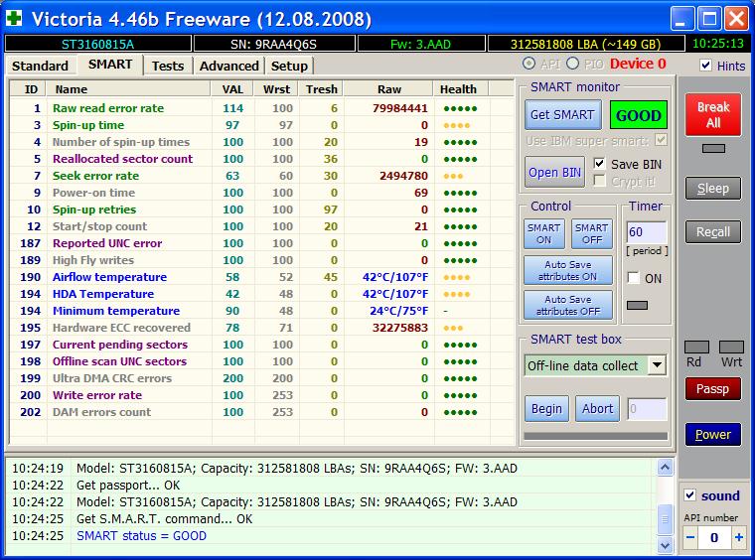Click the Raw column header
This screenshot has width=755, height=560.
click(388, 89)
